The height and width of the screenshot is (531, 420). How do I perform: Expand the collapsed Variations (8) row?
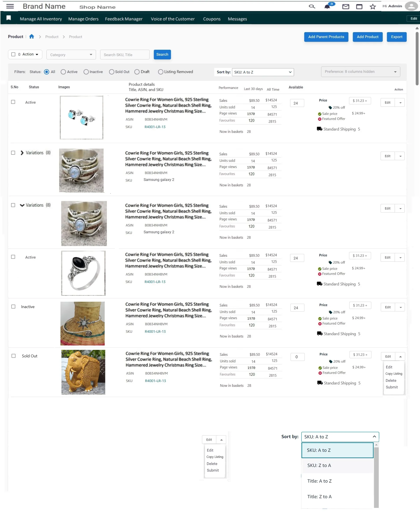pos(22,153)
